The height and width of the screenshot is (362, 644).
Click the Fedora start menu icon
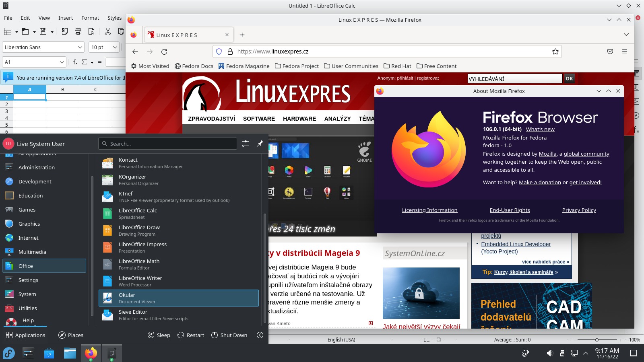(x=9, y=354)
